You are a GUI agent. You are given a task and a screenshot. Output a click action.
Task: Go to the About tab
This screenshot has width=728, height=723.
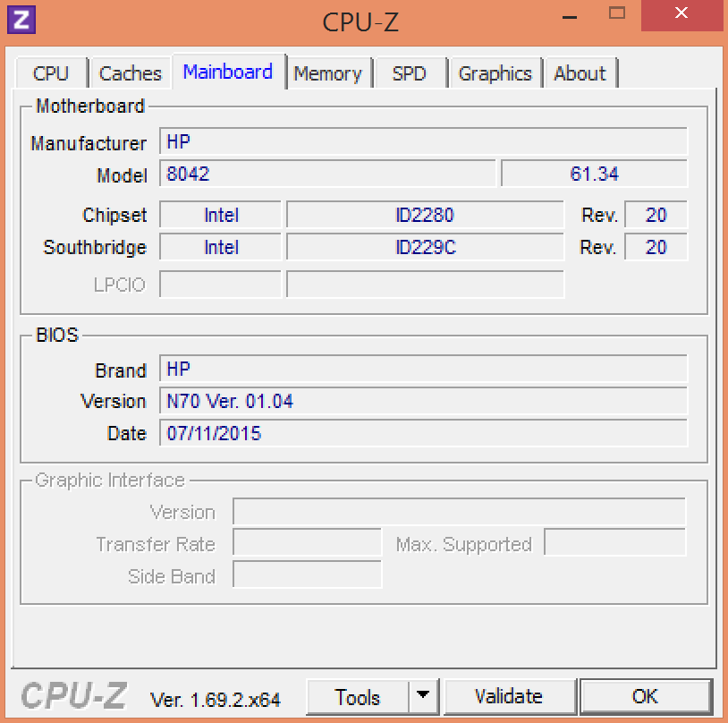(580, 73)
